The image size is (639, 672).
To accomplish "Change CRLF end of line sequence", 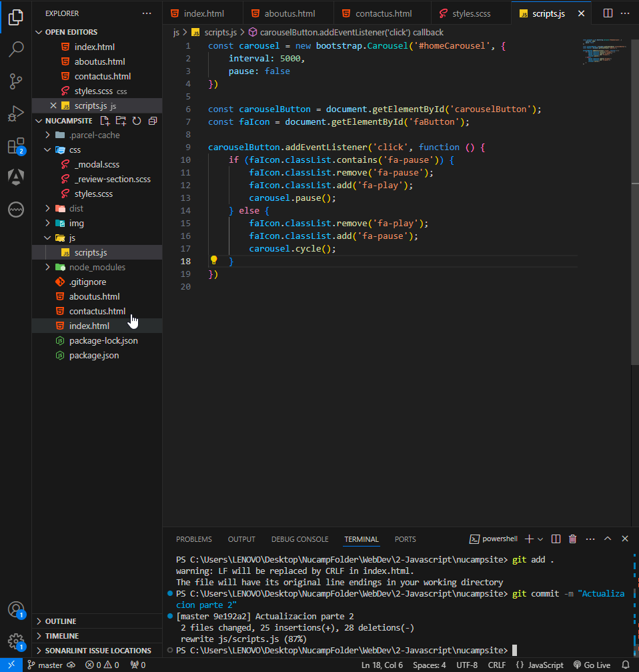I will pos(497,665).
